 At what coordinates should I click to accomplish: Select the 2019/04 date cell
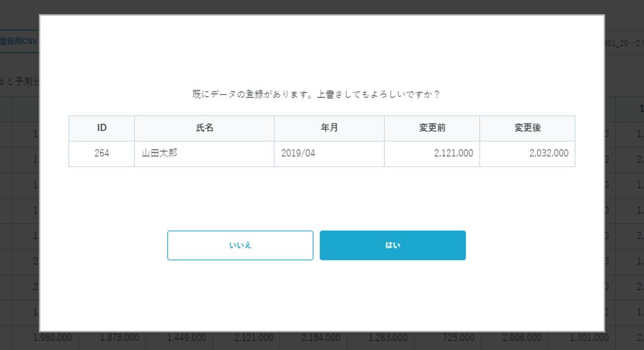click(298, 153)
